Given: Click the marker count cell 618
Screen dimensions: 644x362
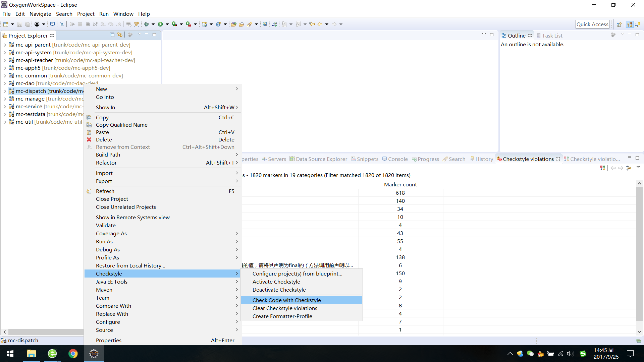Looking at the screenshot, I should tap(400, 193).
